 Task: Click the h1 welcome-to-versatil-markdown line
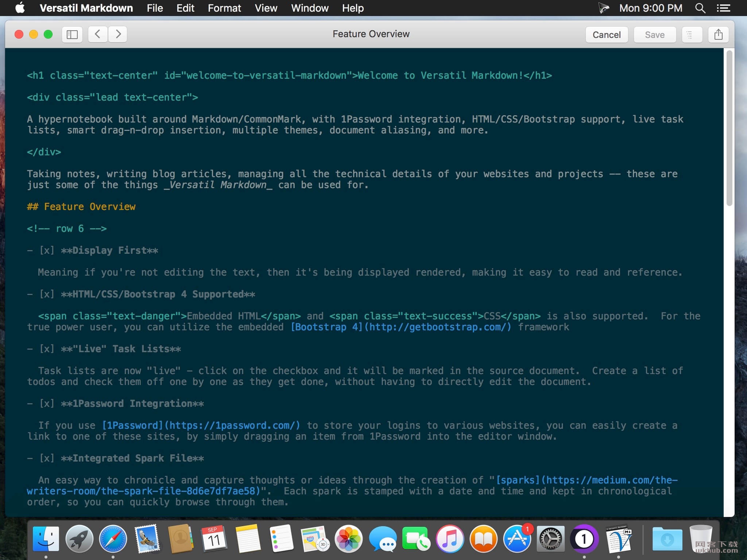click(x=290, y=75)
